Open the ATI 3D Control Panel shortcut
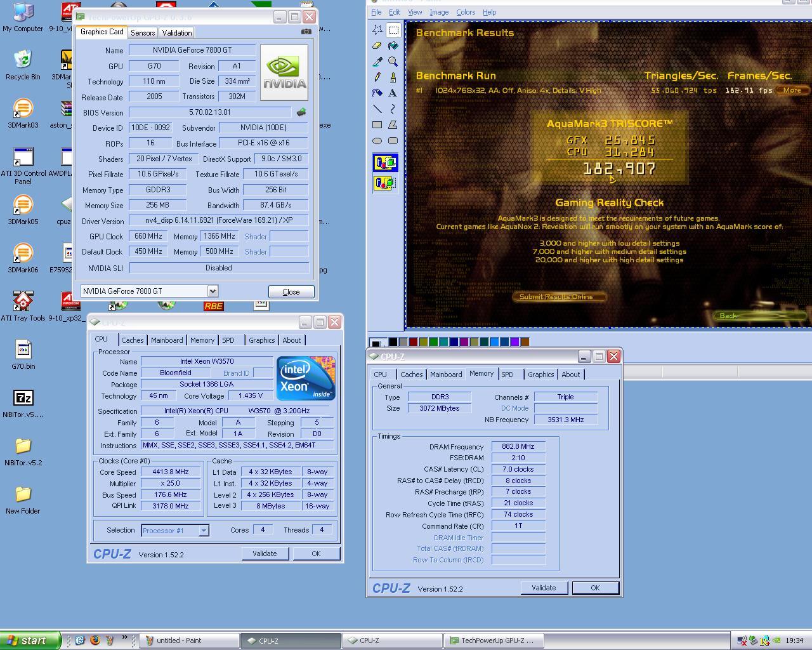Screen dimensions: 812x650 [23, 166]
